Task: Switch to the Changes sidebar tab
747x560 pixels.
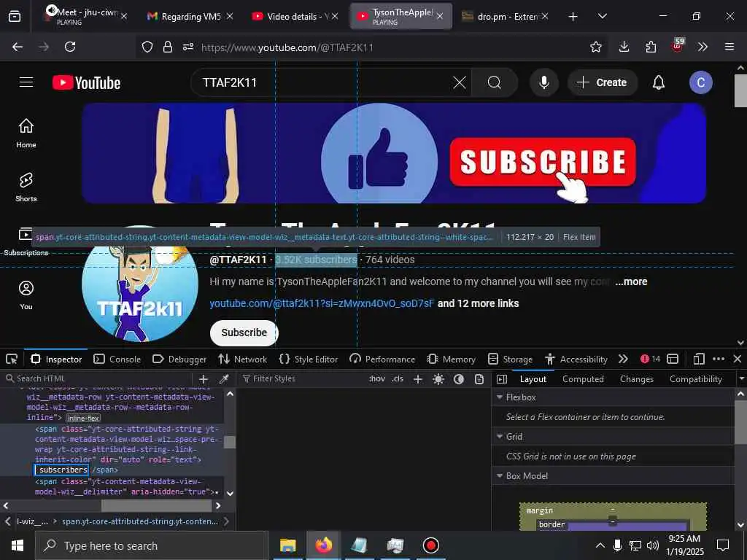Action: tap(636, 379)
